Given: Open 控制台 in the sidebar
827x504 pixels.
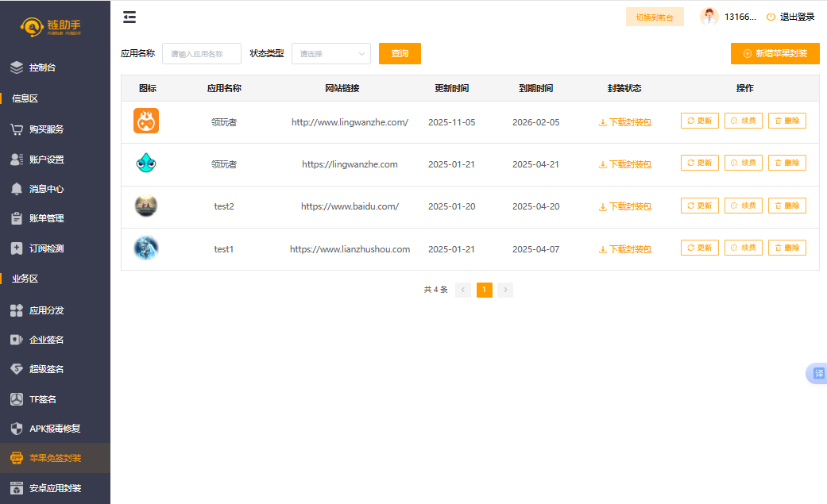Looking at the screenshot, I should click(x=42, y=68).
